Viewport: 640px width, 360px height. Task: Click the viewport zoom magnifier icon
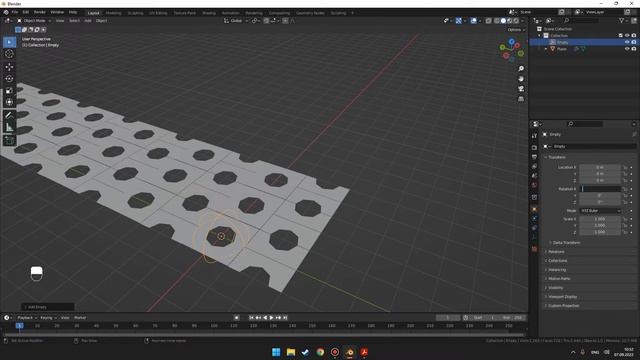point(521,69)
